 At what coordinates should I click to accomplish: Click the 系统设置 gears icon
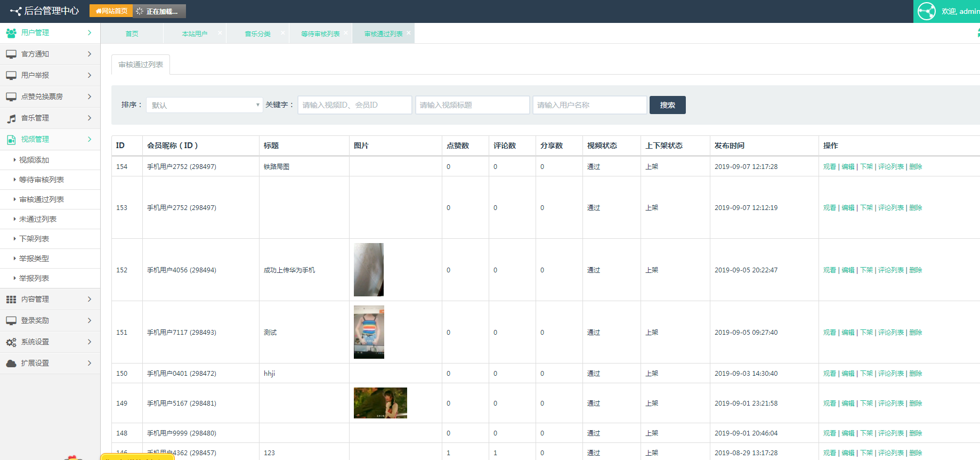[x=11, y=342]
